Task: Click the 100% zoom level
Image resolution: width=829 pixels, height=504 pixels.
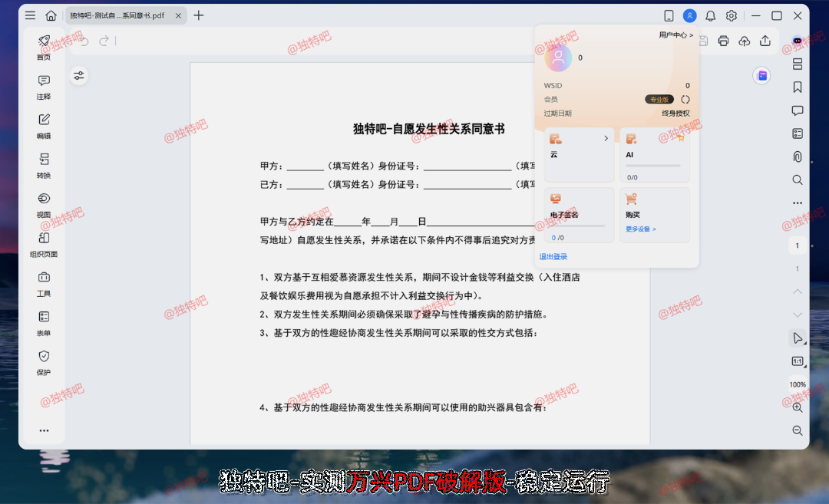Action: click(798, 384)
